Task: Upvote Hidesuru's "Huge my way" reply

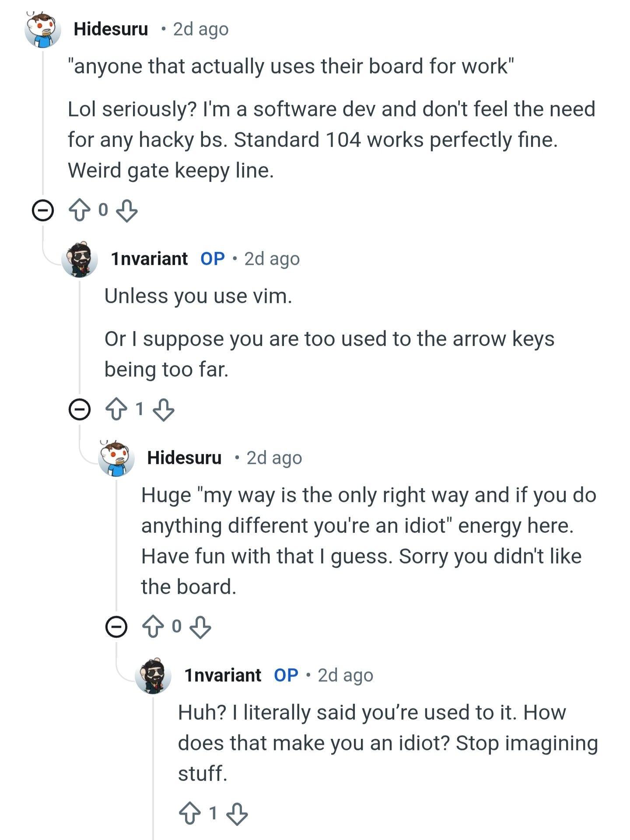Action: 153,626
